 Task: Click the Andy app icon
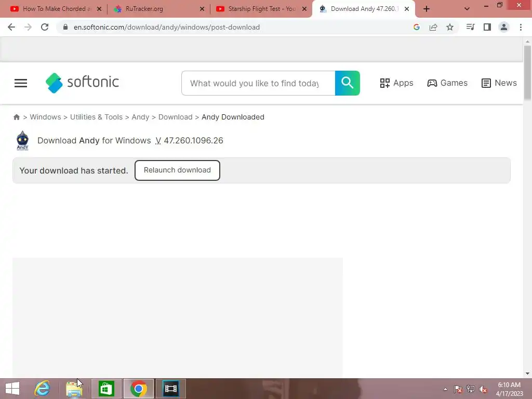click(22, 140)
